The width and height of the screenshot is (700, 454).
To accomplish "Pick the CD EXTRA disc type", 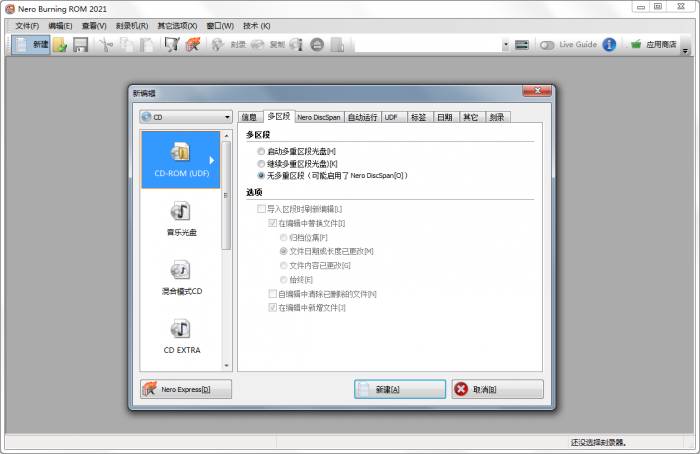I will 180,334.
